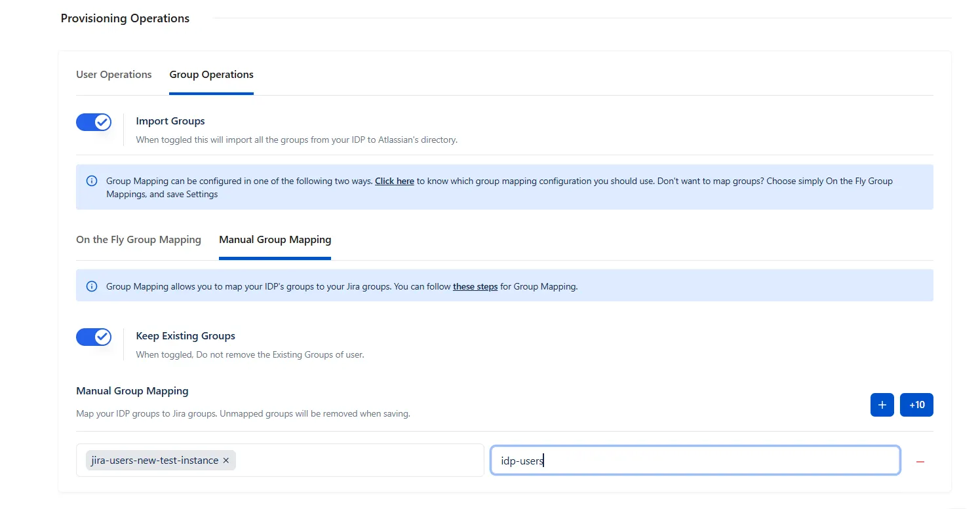Turn off Keep Existing Groups switch
Image resolution: width=980 pixels, height=509 pixels.
coord(94,337)
